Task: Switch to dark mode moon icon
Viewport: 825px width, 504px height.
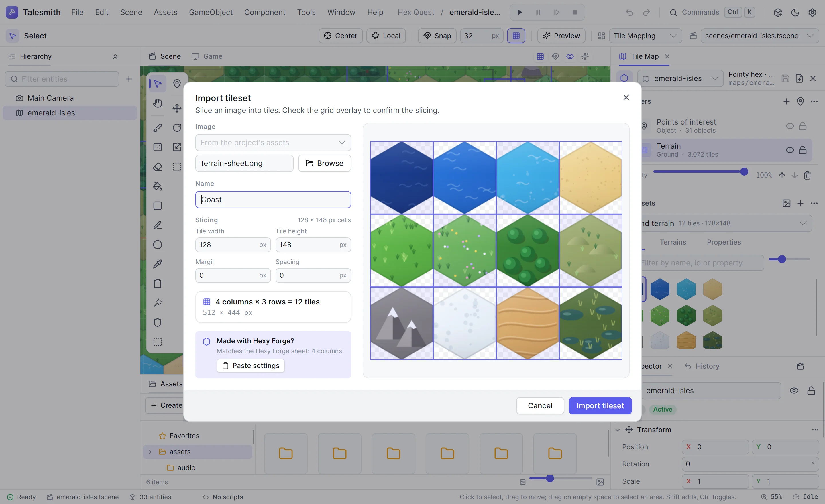Action: pos(795,12)
